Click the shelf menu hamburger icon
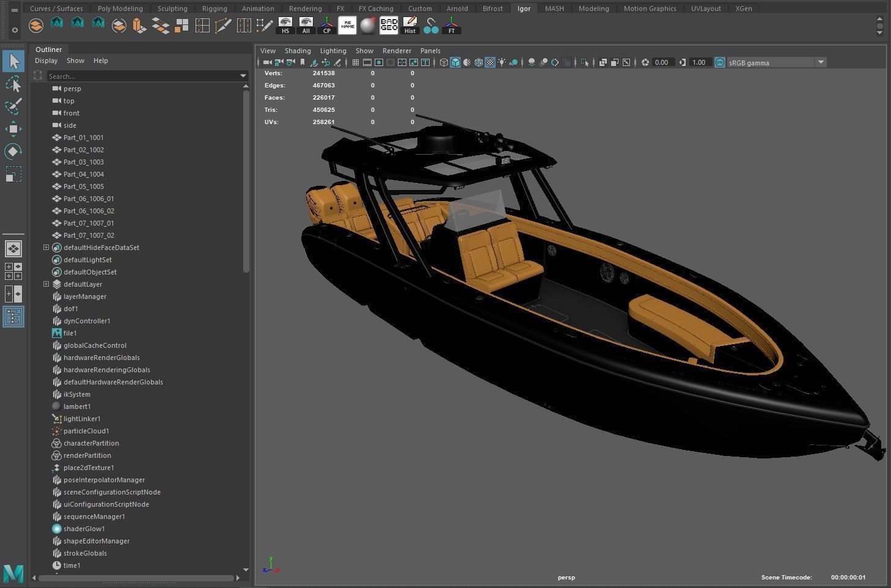This screenshot has height=588, width=891. pyautogui.click(x=15, y=10)
